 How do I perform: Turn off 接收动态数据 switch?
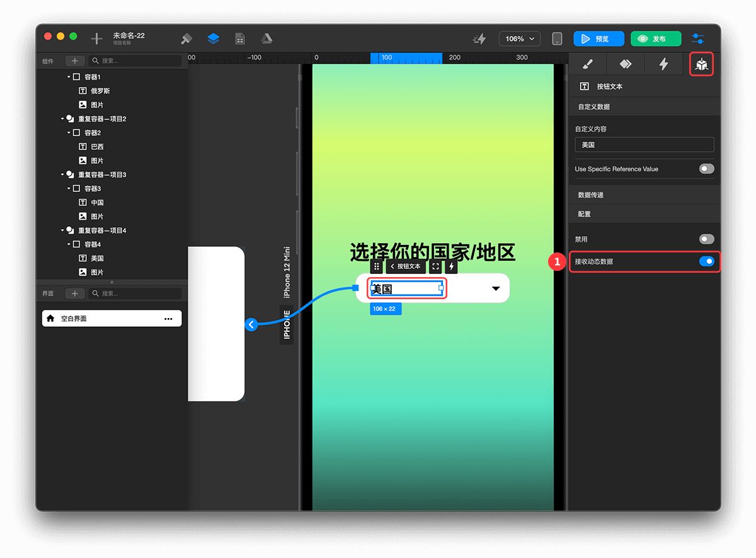tap(707, 261)
